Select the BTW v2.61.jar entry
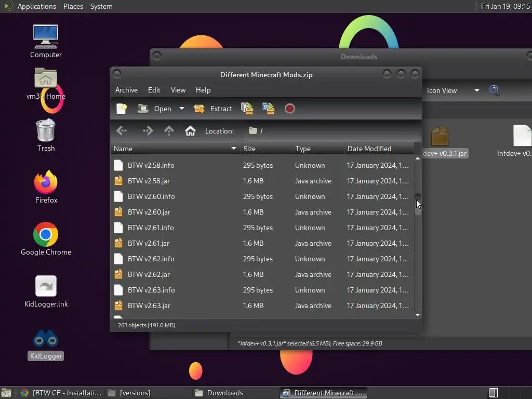Screen dimensions: 532x399 262,243
